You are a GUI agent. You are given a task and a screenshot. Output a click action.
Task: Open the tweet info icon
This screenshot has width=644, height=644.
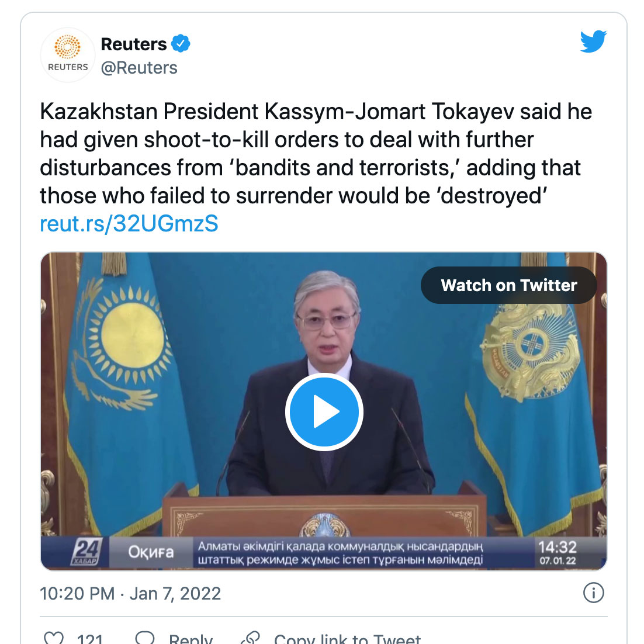pyautogui.click(x=593, y=593)
